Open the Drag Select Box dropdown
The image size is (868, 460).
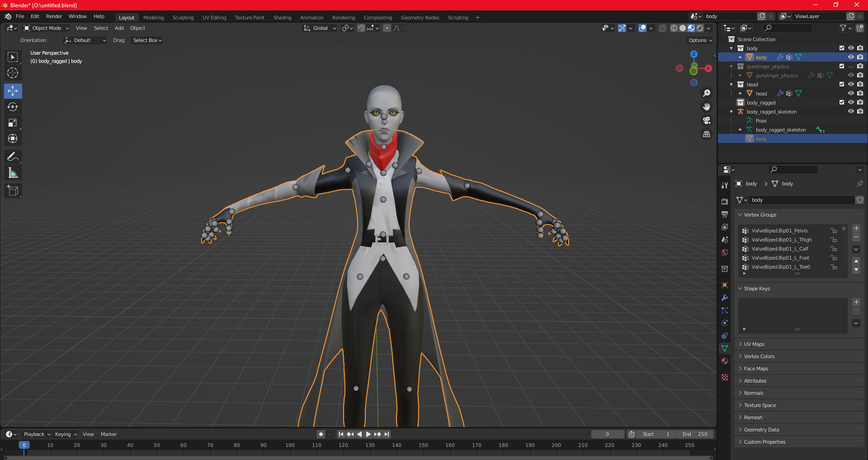(146, 40)
